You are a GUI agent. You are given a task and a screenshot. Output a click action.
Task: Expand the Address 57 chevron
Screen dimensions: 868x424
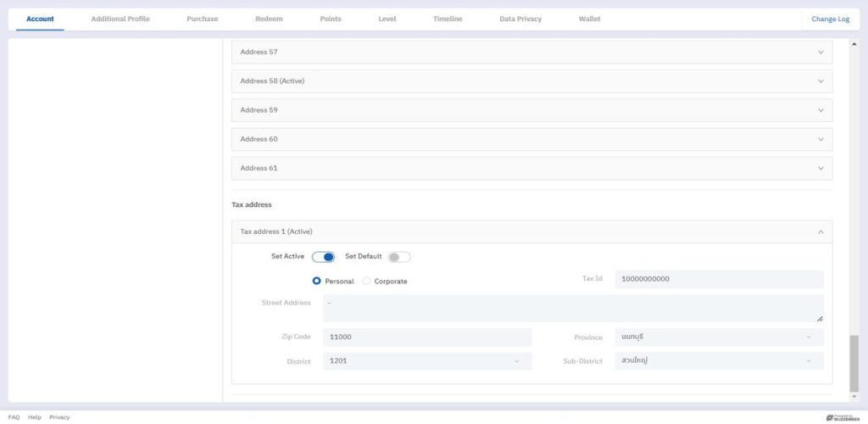click(820, 53)
